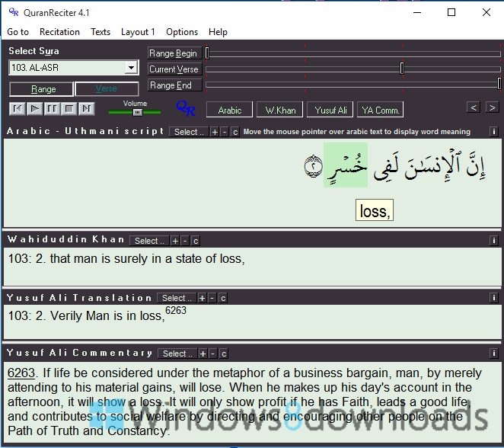Click 'c' button in Wahiduddin Khan header
Image resolution: width=504 pixels, height=448 pixels.
pyautogui.click(x=196, y=241)
